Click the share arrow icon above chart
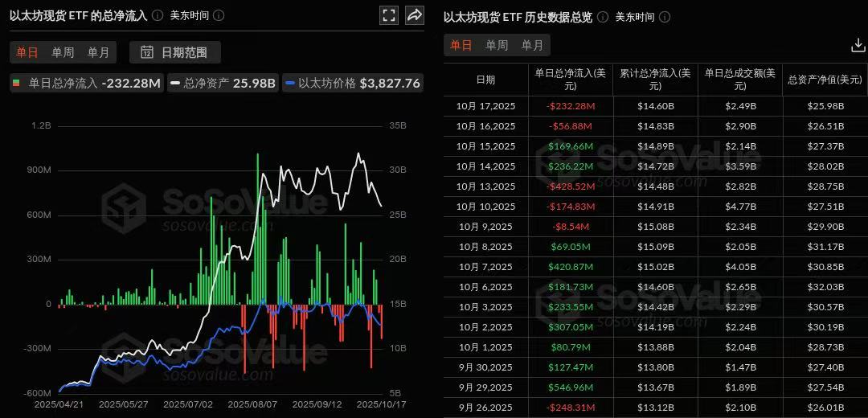The image size is (868, 418). (x=415, y=15)
